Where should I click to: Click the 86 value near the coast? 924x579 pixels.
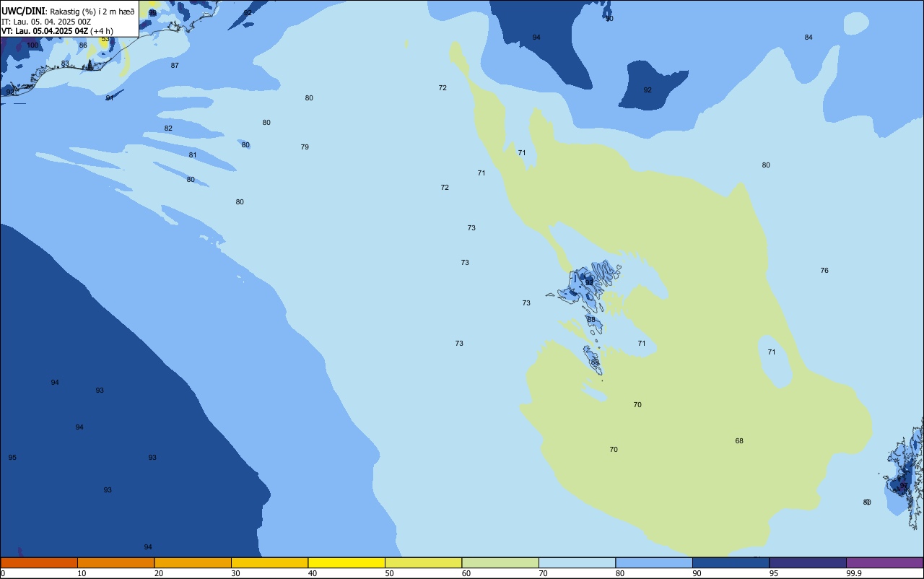[x=83, y=45]
